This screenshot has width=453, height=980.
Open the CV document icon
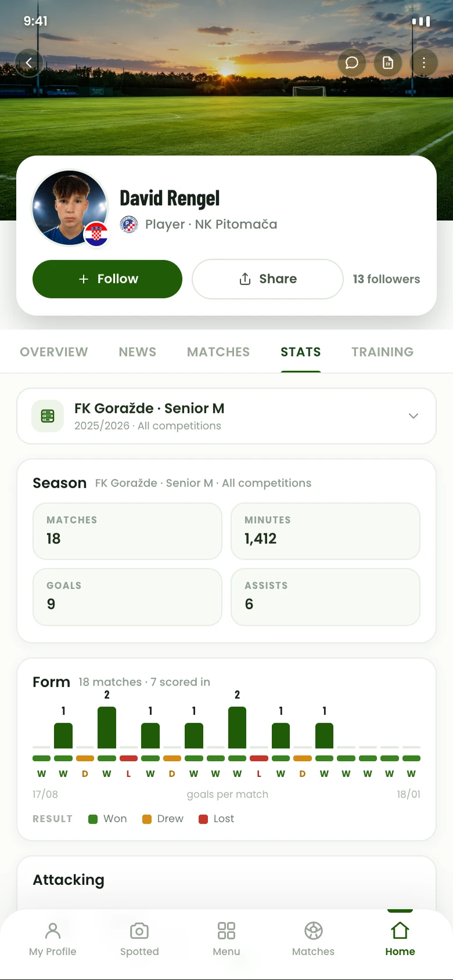coord(388,63)
